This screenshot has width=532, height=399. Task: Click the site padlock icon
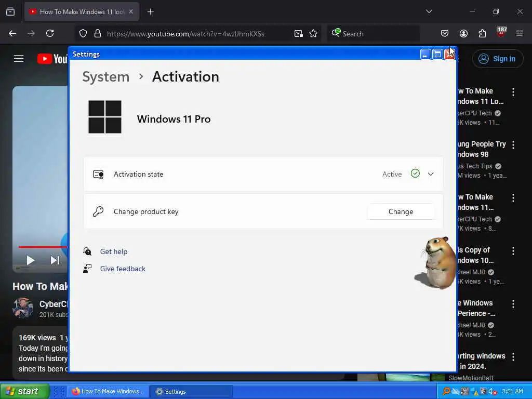(97, 34)
